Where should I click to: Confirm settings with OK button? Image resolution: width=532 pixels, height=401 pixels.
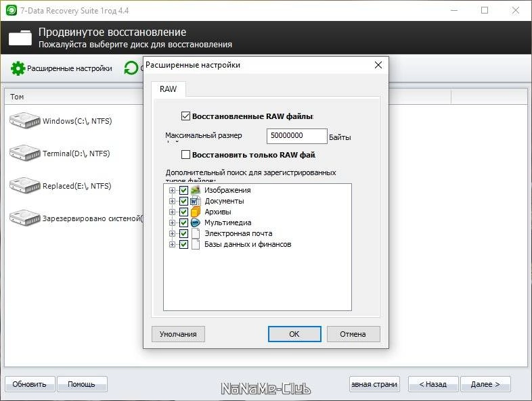click(294, 334)
